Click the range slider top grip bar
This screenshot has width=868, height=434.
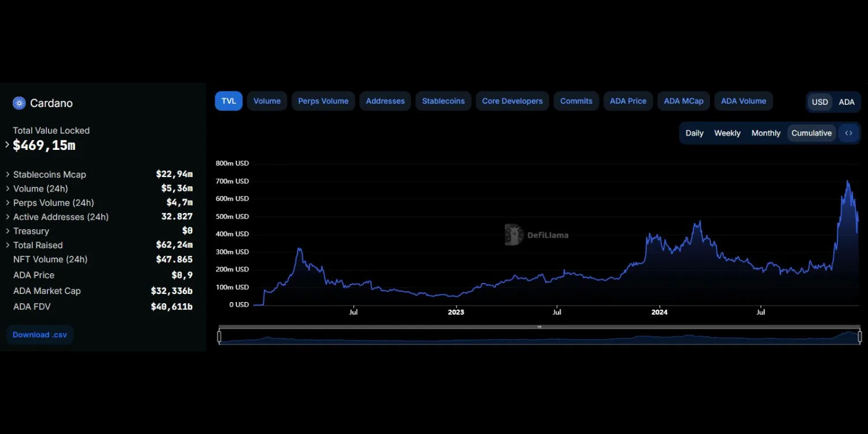click(x=539, y=327)
